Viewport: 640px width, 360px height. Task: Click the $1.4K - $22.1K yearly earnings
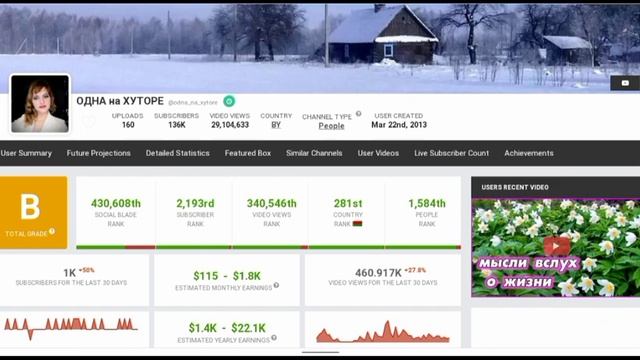(227, 328)
